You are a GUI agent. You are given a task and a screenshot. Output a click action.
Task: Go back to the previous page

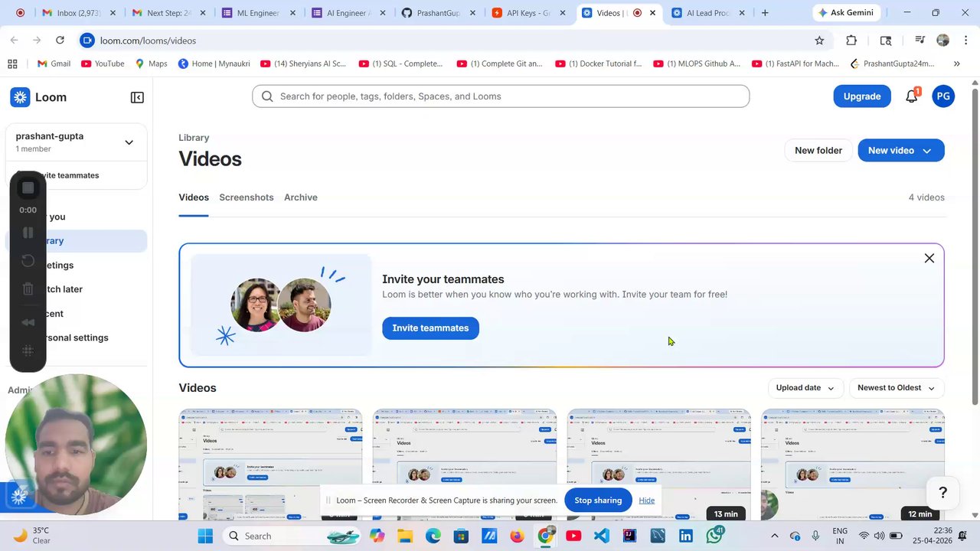(x=14, y=41)
